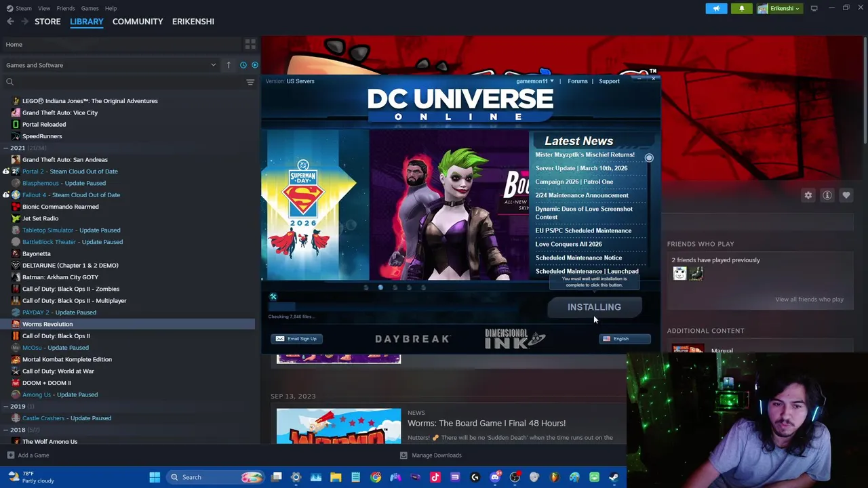Select Batman: Arkham City GOTY in library
The image size is (868, 488).
[60, 277]
